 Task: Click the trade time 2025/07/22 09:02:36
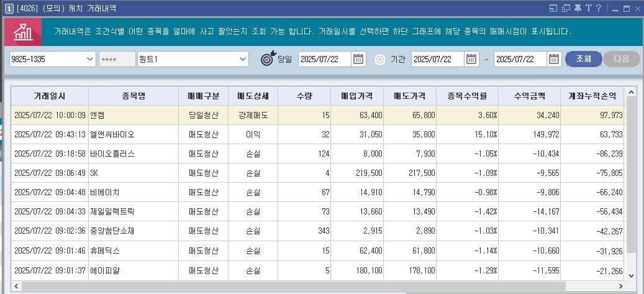click(50, 231)
